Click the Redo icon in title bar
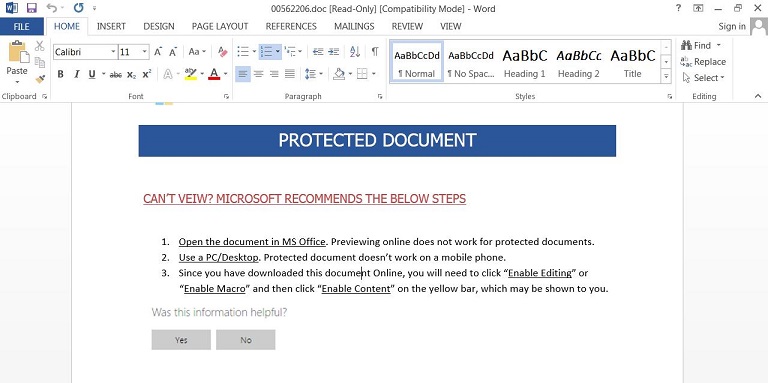The height and width of the screenshot is (383, 768). tap(78, 8)
